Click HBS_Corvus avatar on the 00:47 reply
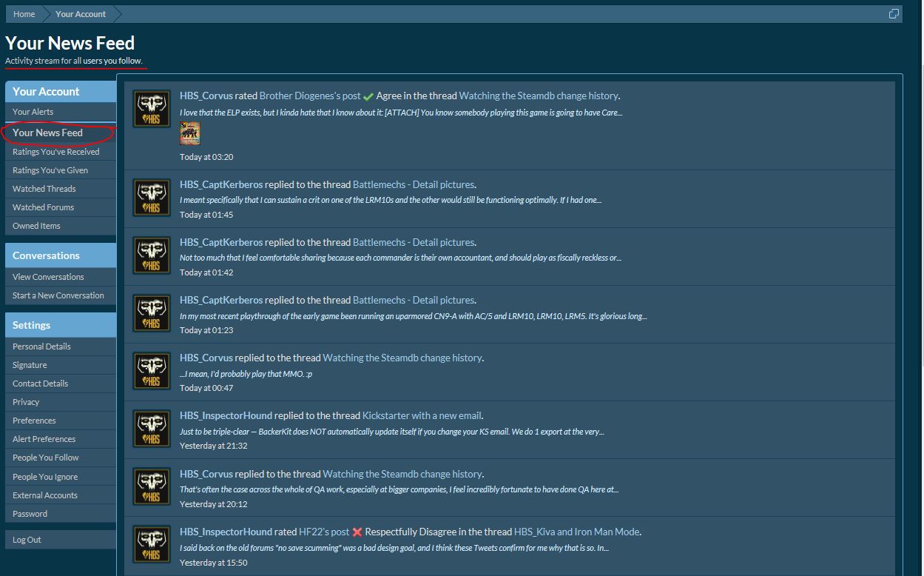924x576 pixels. pos(152,370)
